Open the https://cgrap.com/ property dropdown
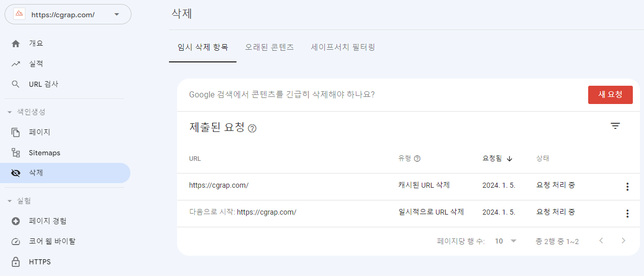Image resolution: width=644 pixels, height=276 pixels. (x=68, y=14)
